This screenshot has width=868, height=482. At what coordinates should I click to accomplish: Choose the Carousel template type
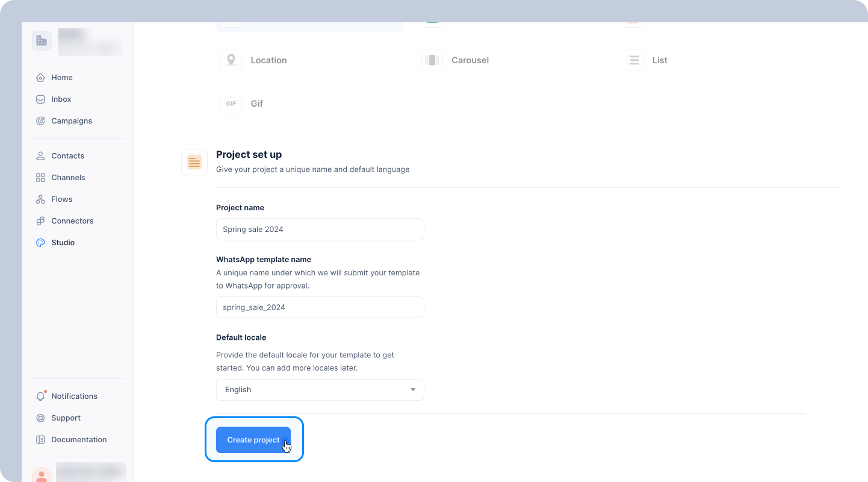tap(454, 60)
